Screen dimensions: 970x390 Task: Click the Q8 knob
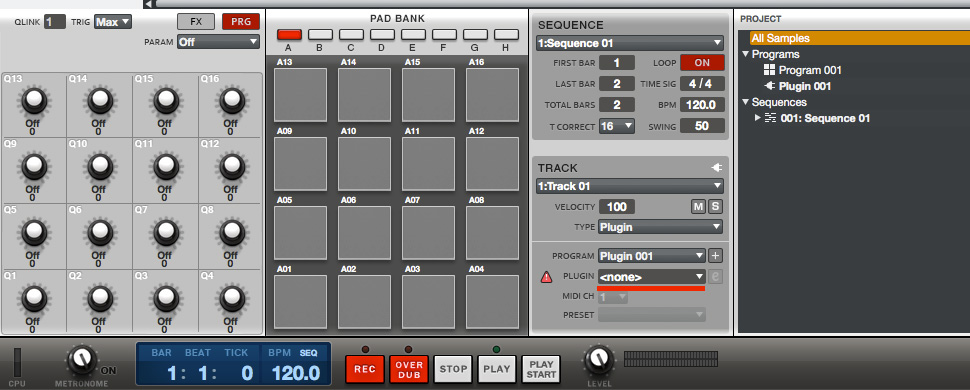click(x=231, y=232)
